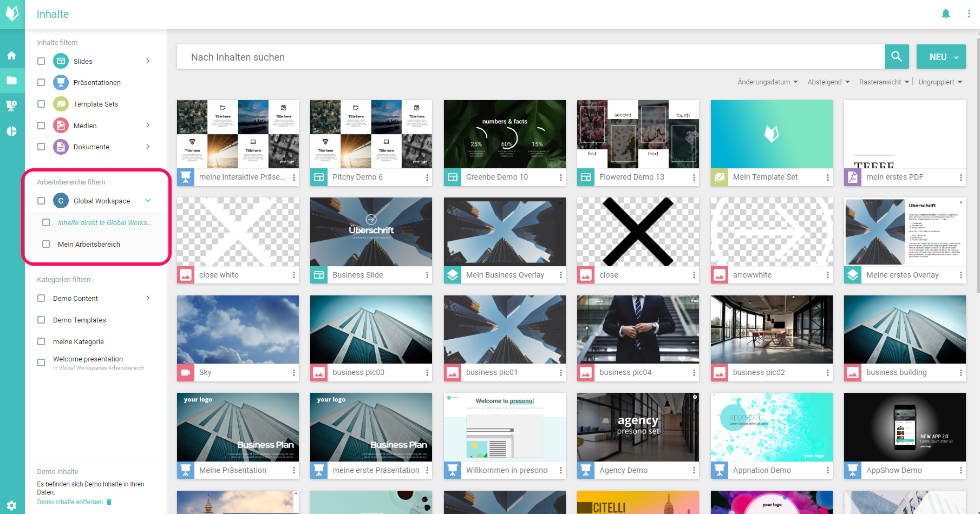This screenshot has width=980, height=514.
Task: Click Welcome presentation category label
Action: click(x=88, y=359)
